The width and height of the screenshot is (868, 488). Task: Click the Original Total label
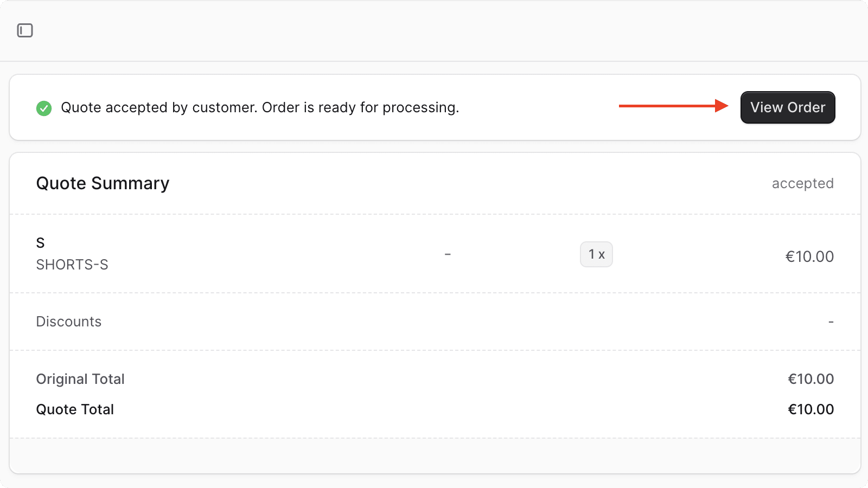click(80, 379)
